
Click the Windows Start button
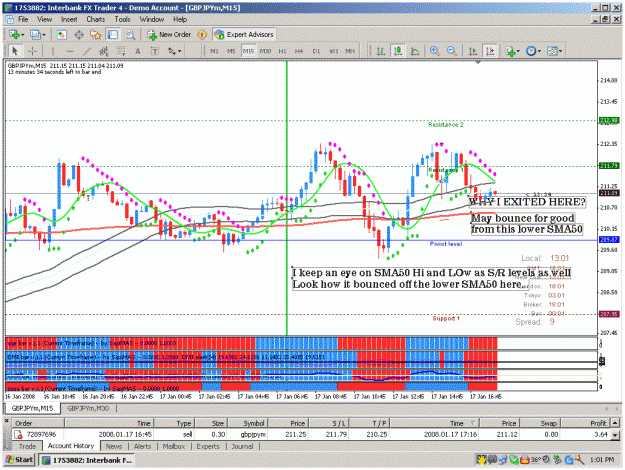pos(20,460)
